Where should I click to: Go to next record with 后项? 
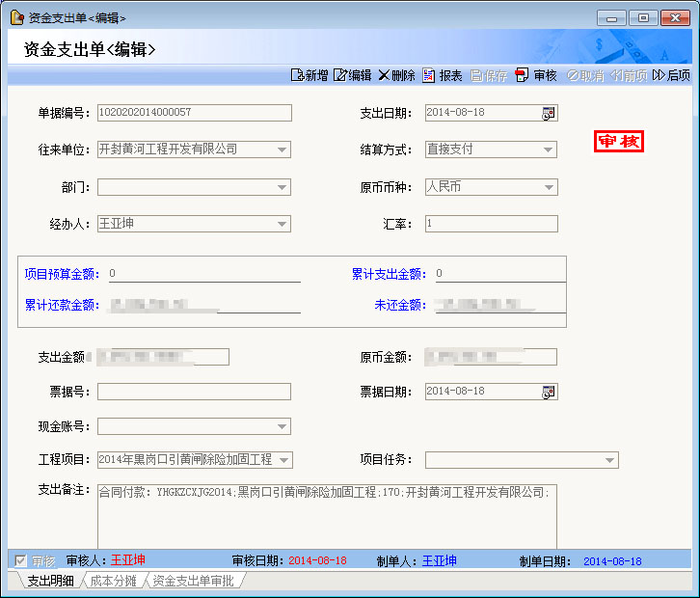tap(660, 76)
